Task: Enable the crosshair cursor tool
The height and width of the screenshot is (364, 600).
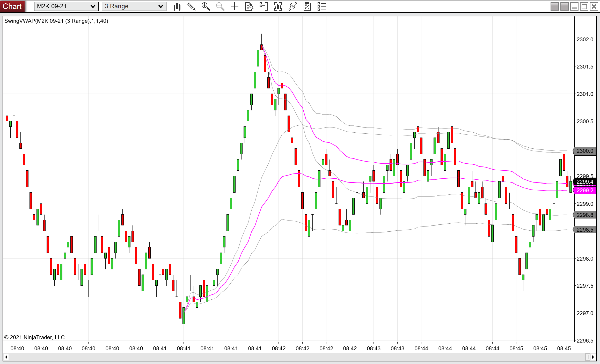Action: [234, 6]
